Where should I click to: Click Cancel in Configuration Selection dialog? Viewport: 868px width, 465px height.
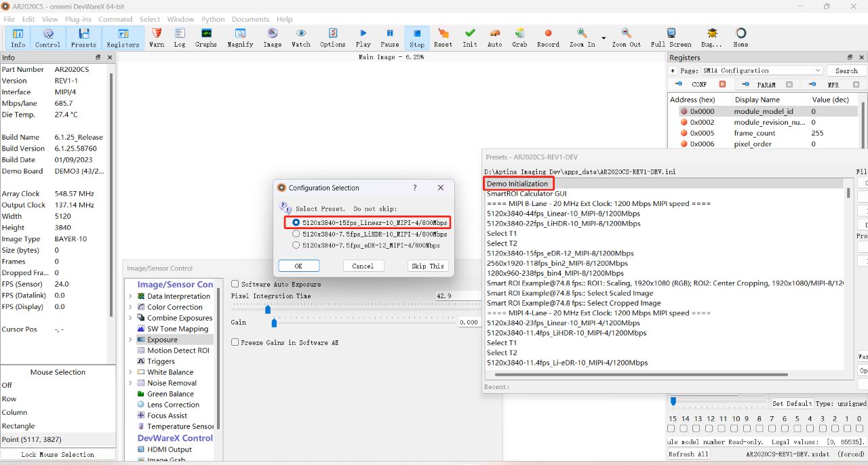363,266
